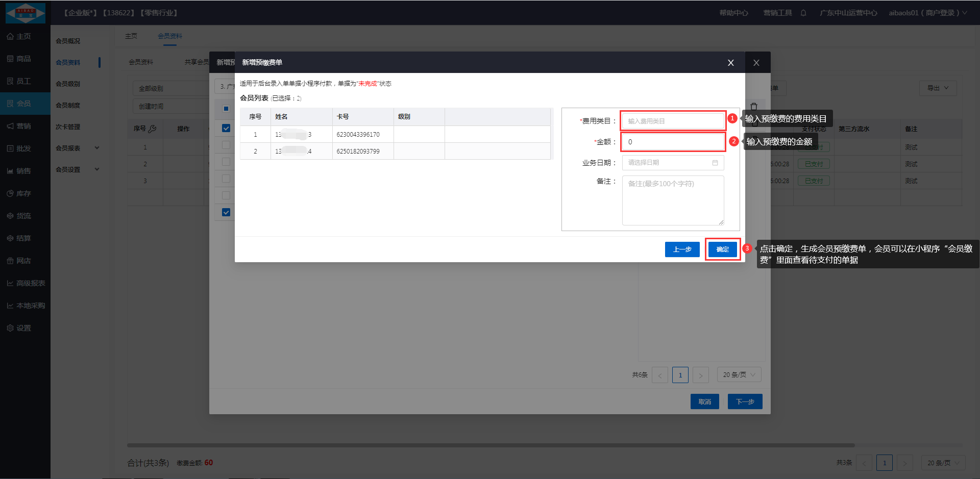980x479 pixels.
Task: Open the 导出 dropdown
Action: (x=938, y=88)
